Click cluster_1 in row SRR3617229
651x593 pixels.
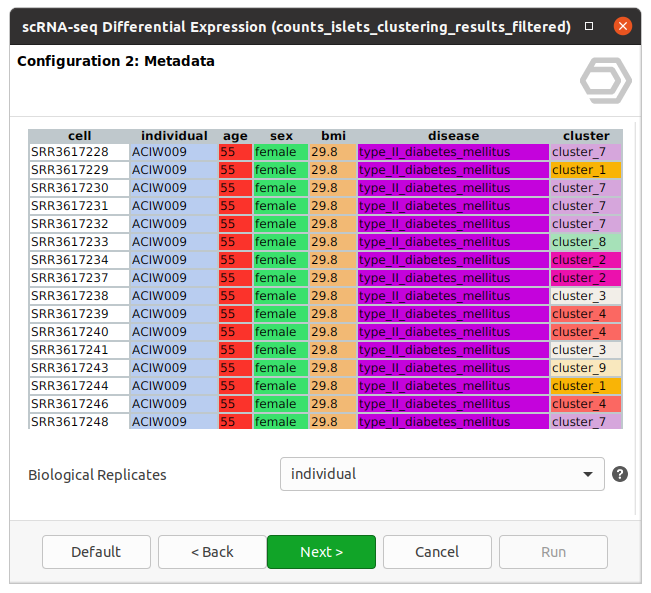coord(586,170)
